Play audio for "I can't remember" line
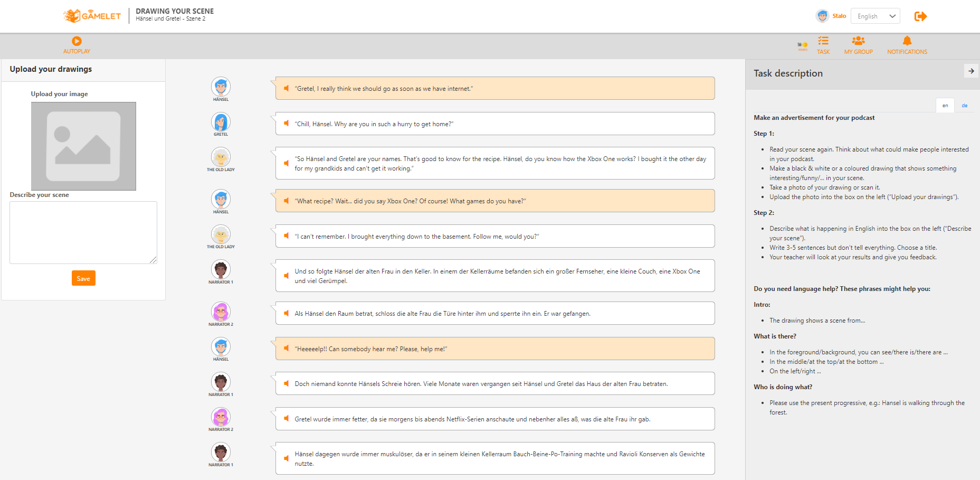The image size is (980, 480). 286,236
